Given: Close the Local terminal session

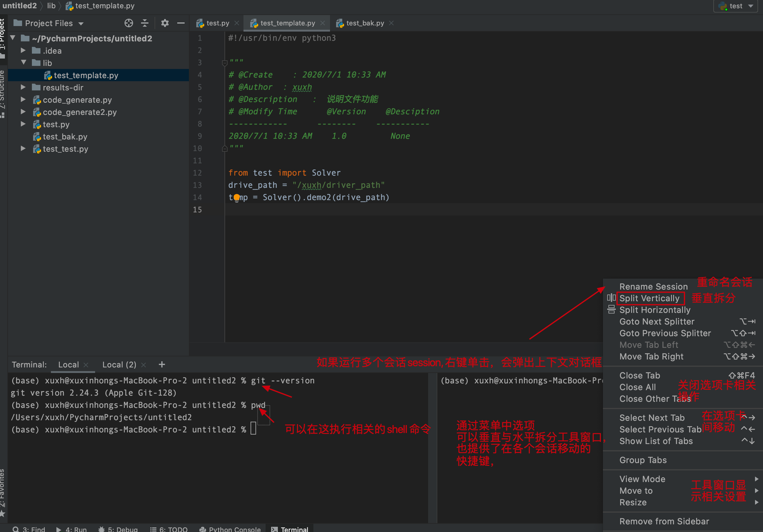Looking at the screenshot, I should (x=86, y=365).
